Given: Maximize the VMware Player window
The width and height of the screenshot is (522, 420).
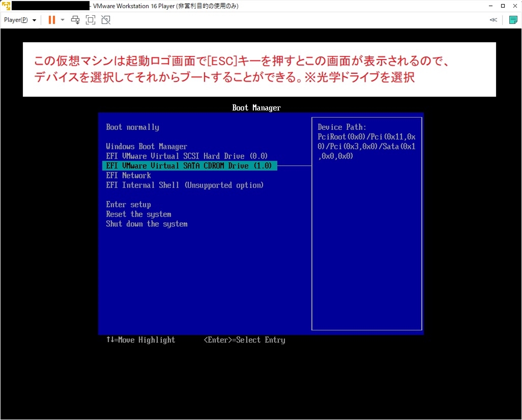Looking at the screenshot, I should [x=503, y=6].
